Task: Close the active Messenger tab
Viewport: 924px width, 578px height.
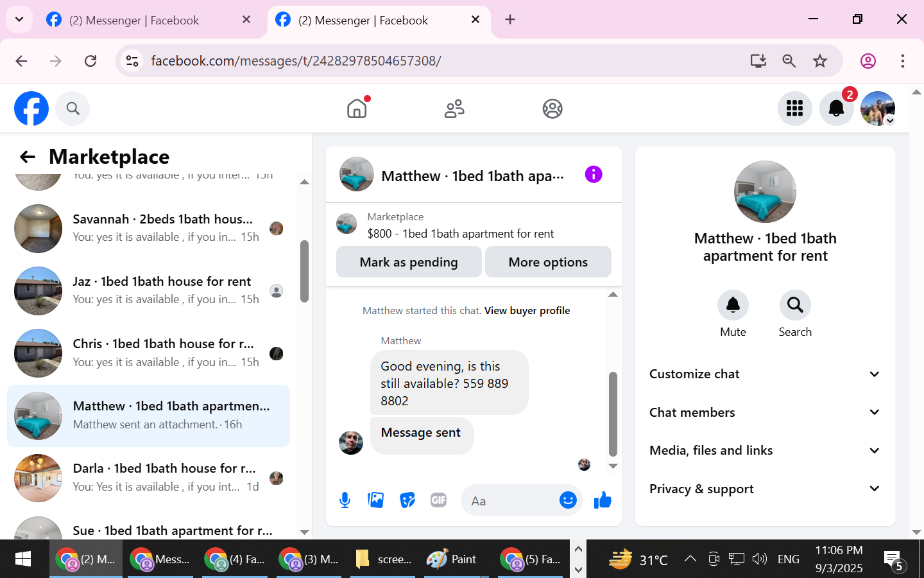Action: (x=475, y=20)
